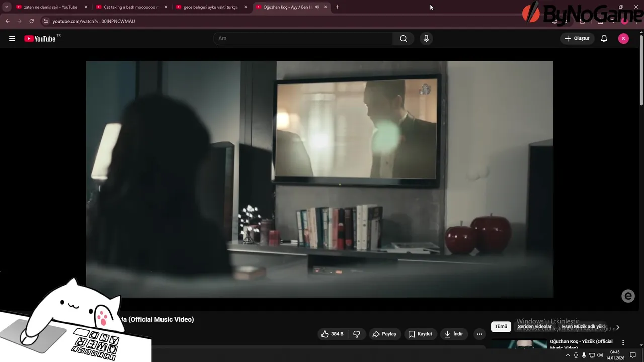Reload the YouTube page
The height and width of the screenshot is (362, 644).
point(32,21)
